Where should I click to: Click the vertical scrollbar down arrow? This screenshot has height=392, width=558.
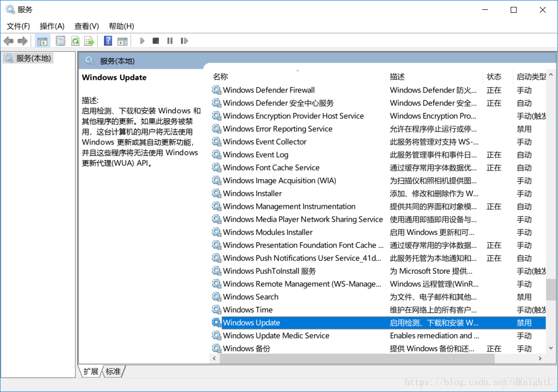pyautogui.click(x=551, y=348)
